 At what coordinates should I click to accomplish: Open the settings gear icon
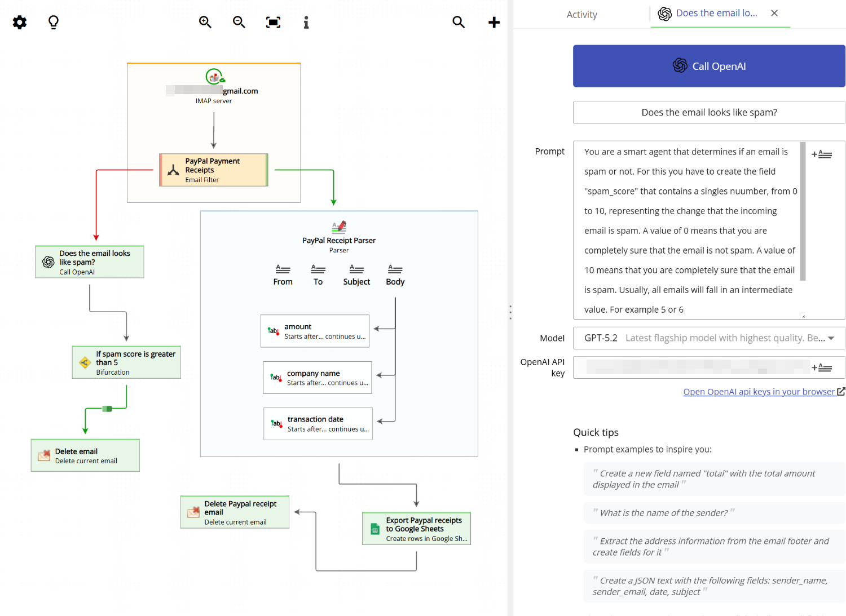19,22
